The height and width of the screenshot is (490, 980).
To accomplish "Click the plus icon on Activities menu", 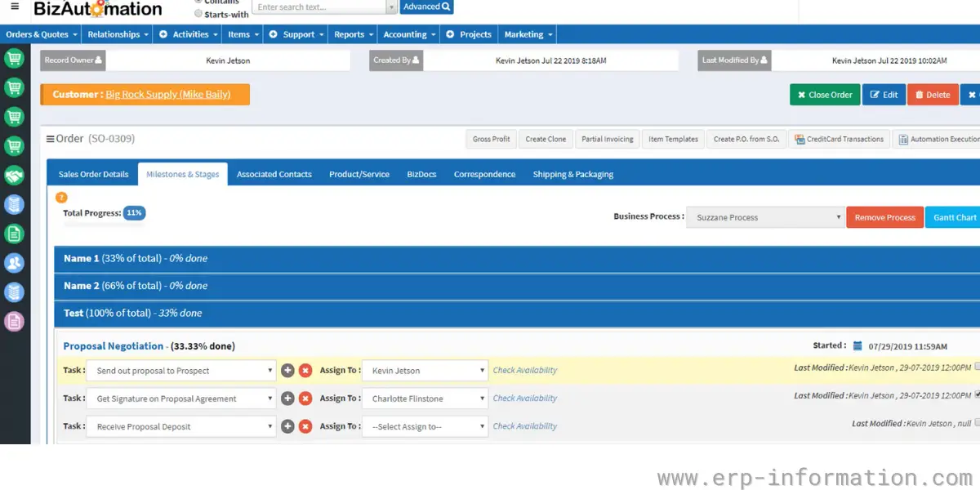I will [163, 34].
